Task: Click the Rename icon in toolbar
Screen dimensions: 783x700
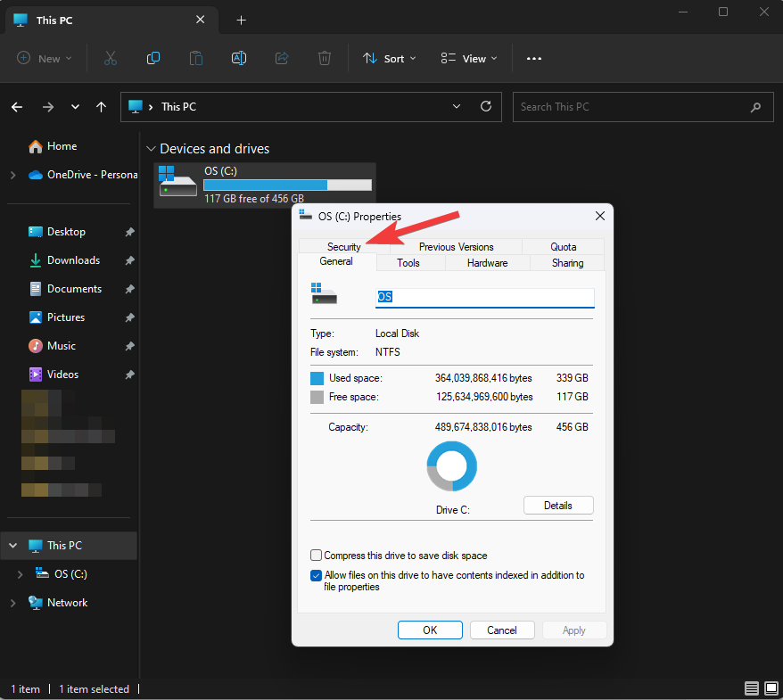Action: (239, 58)
